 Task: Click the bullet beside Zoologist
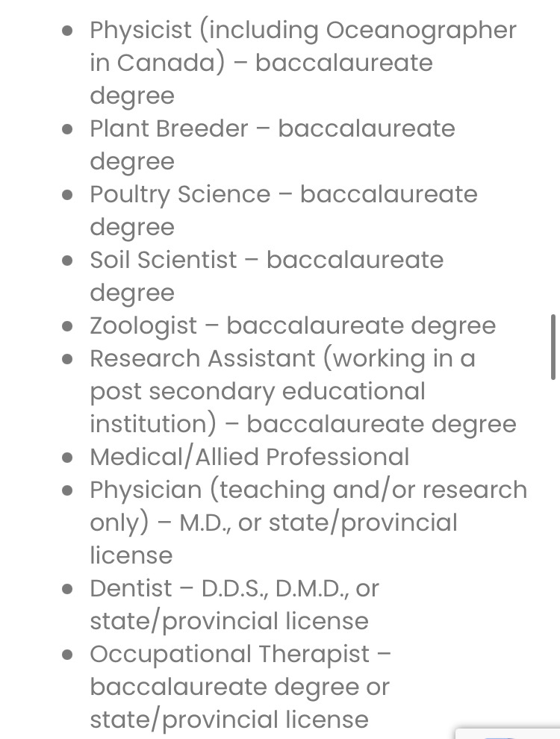coord(68,326)
